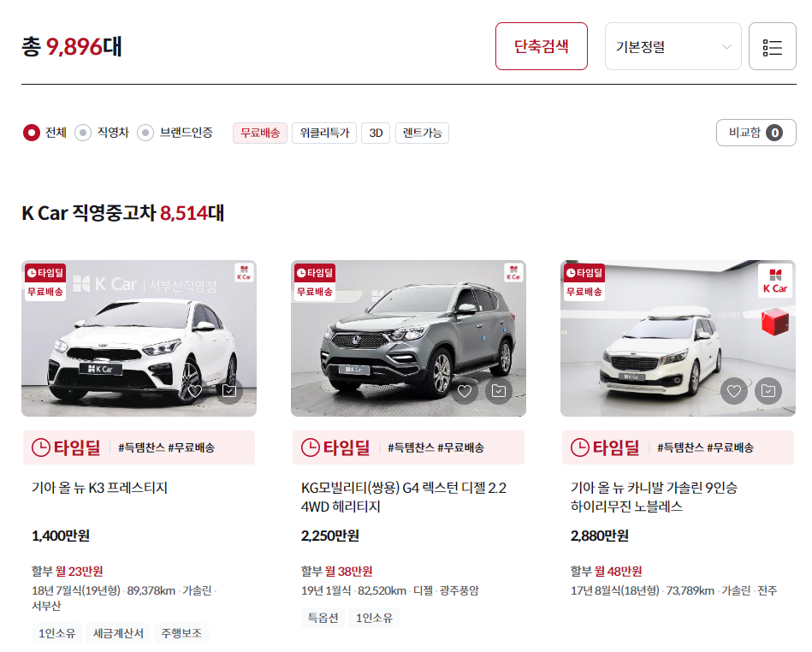Viewport: 812px width, 652px height.
Task: Click the folder-check compare icon on the K3 card
Action: [228, 390]
